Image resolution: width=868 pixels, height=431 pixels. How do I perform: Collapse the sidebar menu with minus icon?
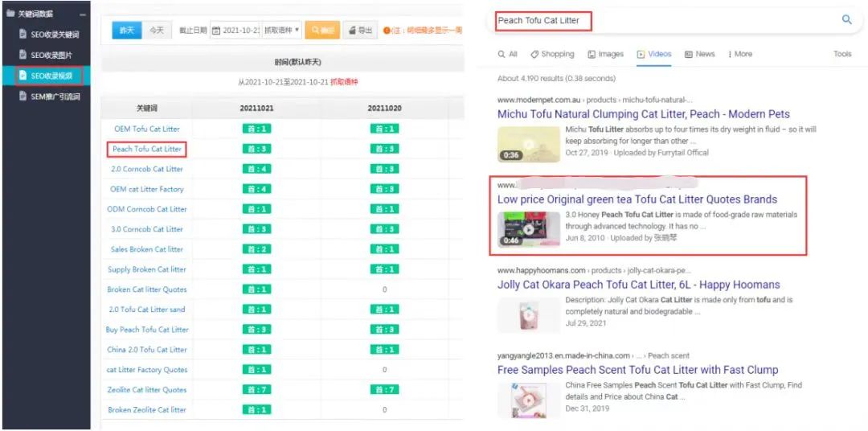pos(82,14)
